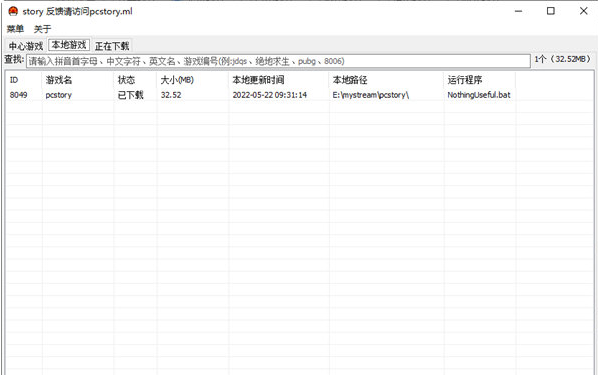Open the 菜单 menu

coord(15,29)
